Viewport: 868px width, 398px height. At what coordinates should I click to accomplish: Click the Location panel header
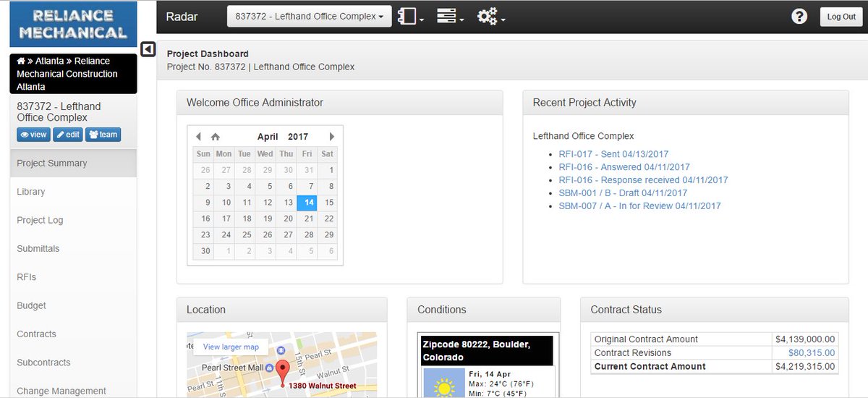coord(282,310)
